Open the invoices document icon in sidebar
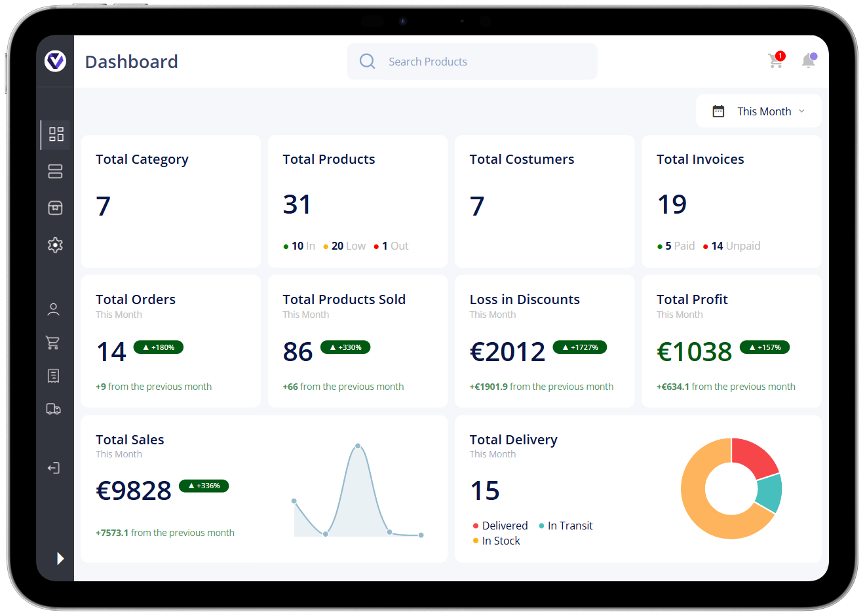The height and width of the screenshot is (616, 865). coord(54,375)
